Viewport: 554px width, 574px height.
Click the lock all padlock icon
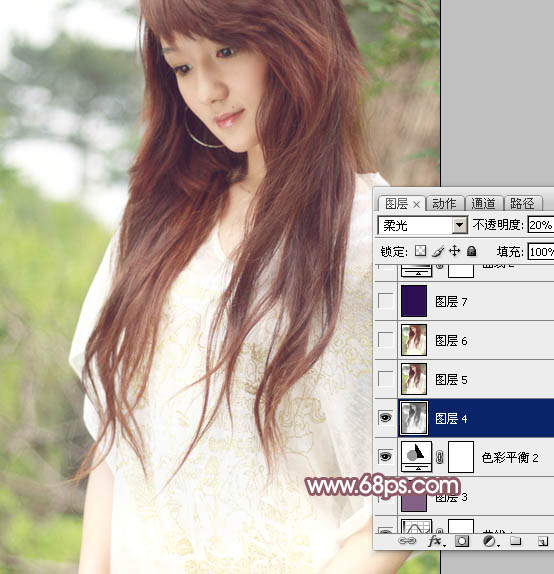(x=472, y=251)
